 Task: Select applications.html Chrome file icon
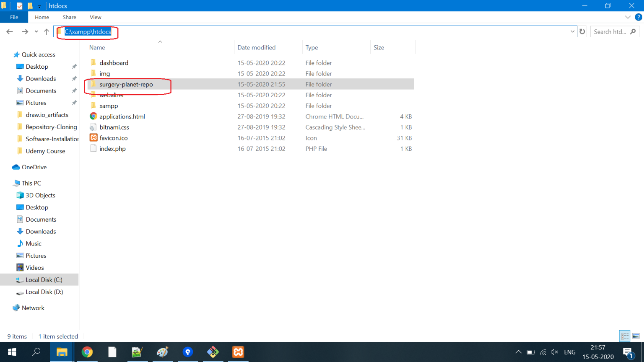[x=93, y=116]
